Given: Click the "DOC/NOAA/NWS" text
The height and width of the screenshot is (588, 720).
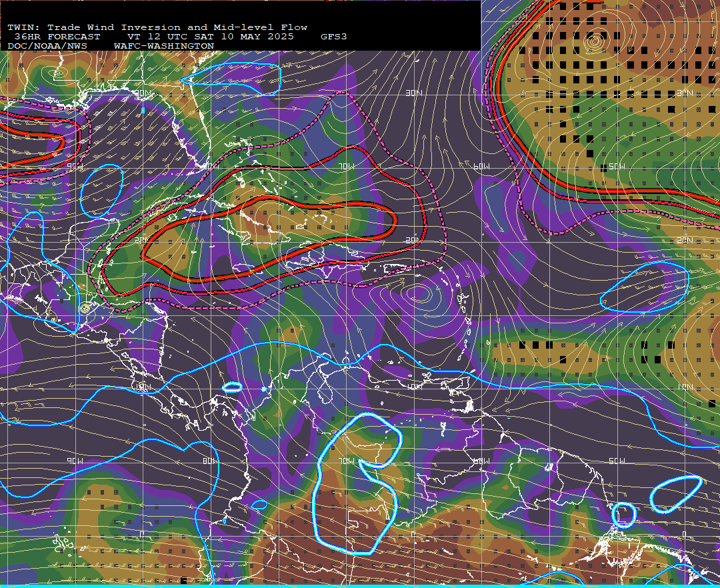Looking at the screenshot, I should [x=47, y=47].
